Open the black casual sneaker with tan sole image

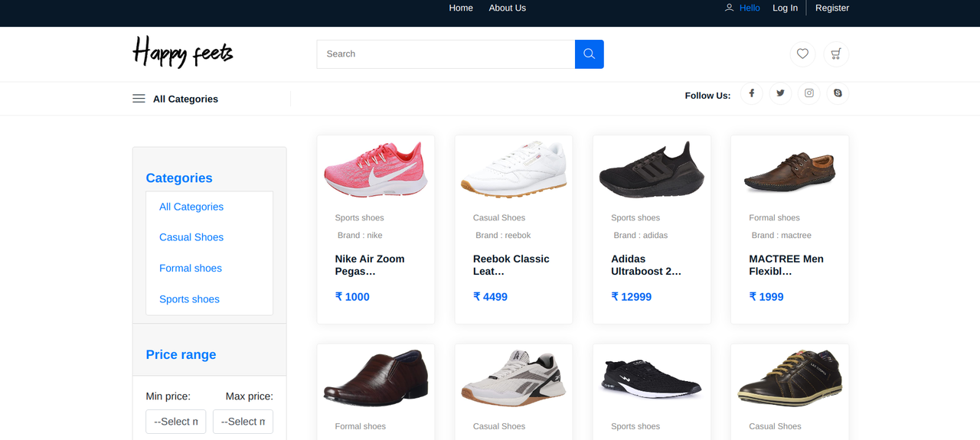click(789, 378)
